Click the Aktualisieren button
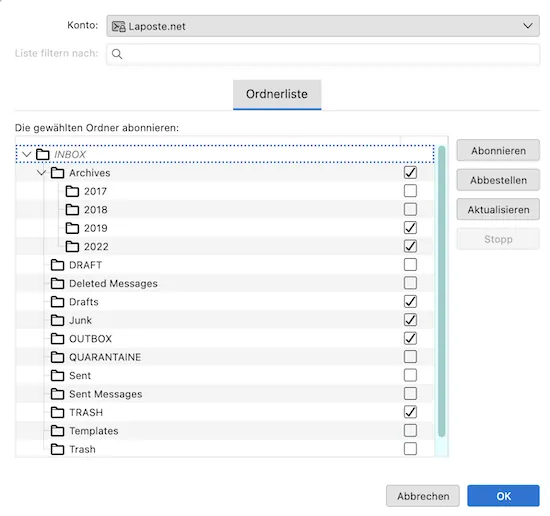The height and width of the screenshot is (516, 550). 498,209
